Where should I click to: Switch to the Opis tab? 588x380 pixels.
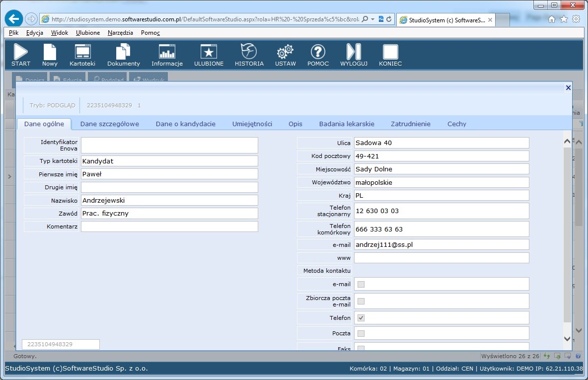295,124
